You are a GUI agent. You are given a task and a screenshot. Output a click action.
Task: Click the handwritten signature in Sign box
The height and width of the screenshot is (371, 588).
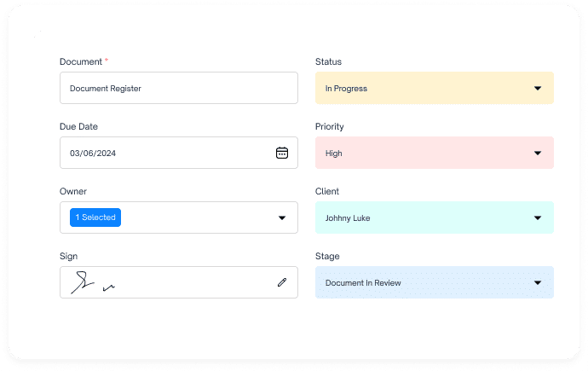coord(93,282)
